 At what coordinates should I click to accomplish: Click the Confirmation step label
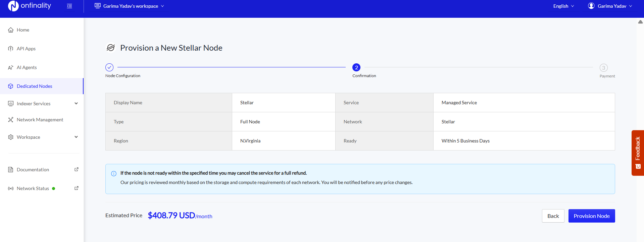tap(364, 76)
